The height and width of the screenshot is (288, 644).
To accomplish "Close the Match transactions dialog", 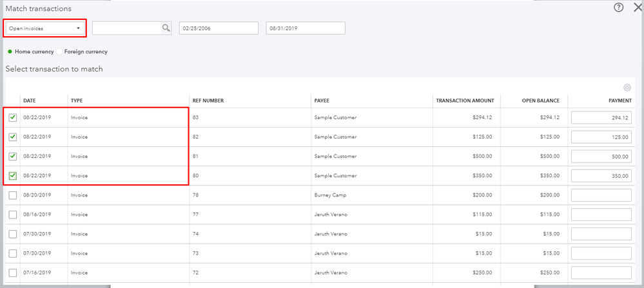I will tap(638, 8).
